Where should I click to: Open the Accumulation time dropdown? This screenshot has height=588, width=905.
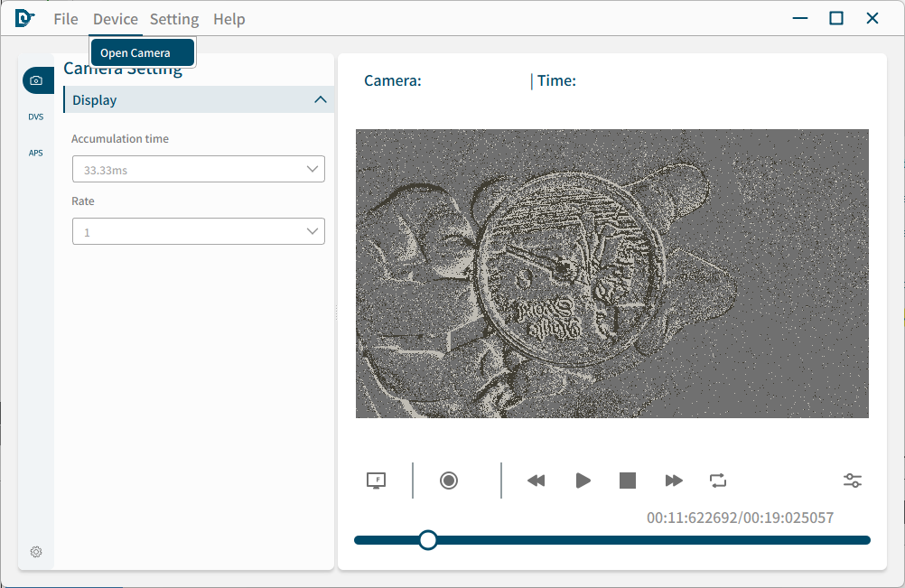199,169
